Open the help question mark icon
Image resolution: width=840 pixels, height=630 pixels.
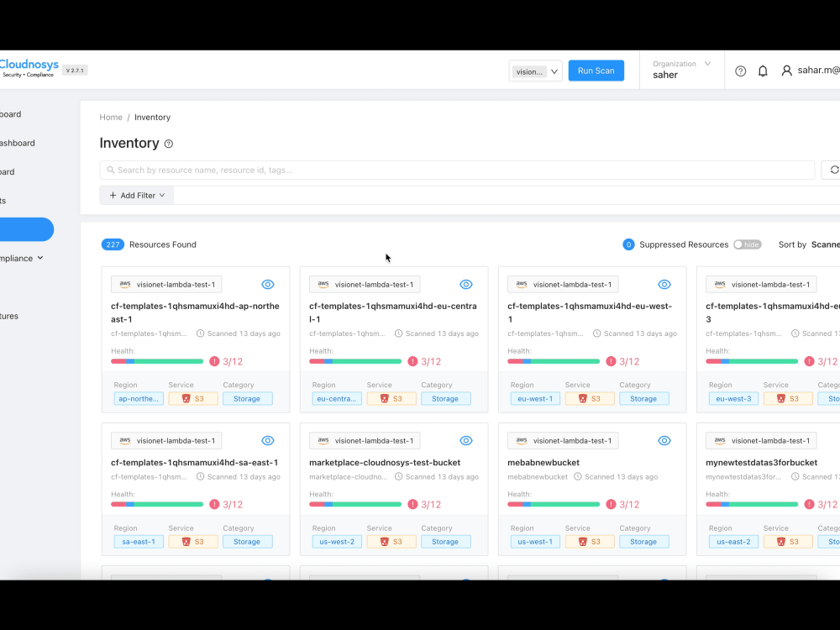740,71
